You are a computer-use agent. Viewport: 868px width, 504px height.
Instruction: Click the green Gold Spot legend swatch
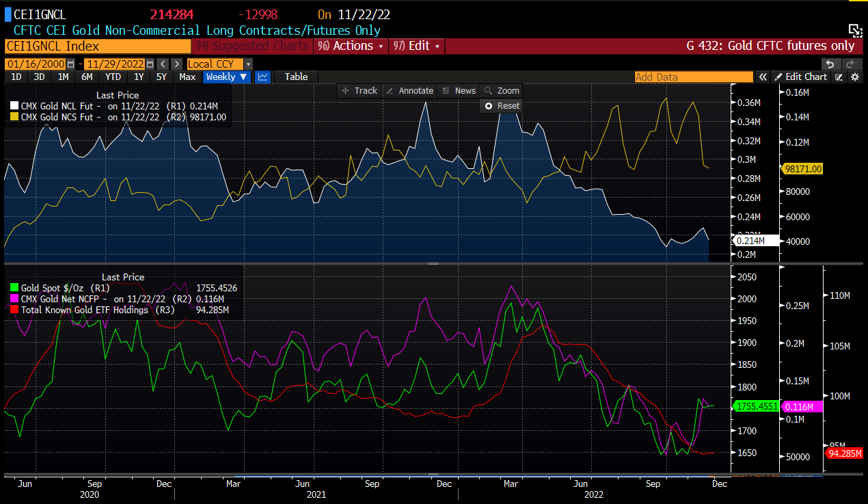(14, 289)
